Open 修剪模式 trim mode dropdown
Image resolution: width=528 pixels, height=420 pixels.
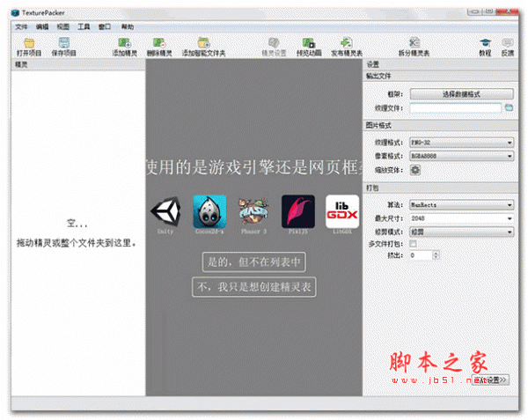(462, 232)
